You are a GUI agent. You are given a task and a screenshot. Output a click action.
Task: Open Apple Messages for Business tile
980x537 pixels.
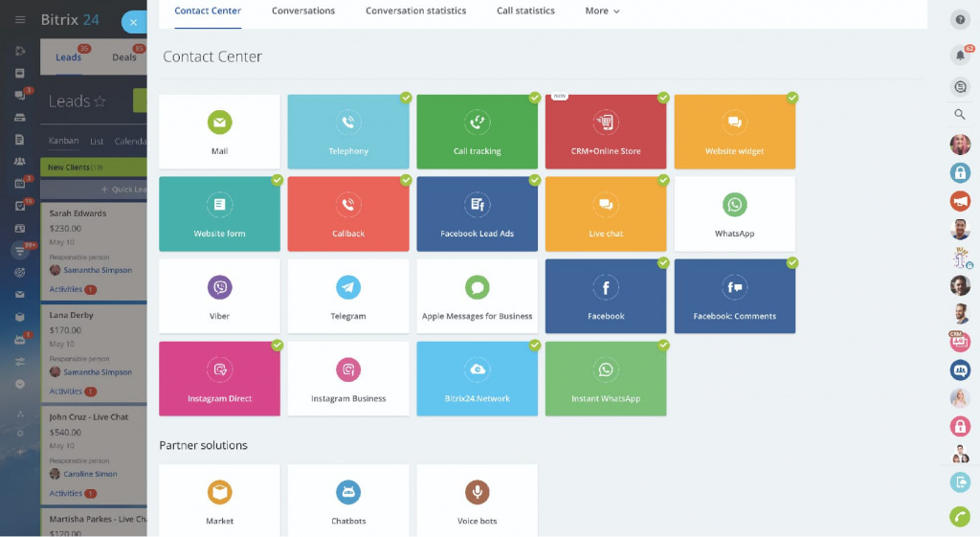coord(477,297)
